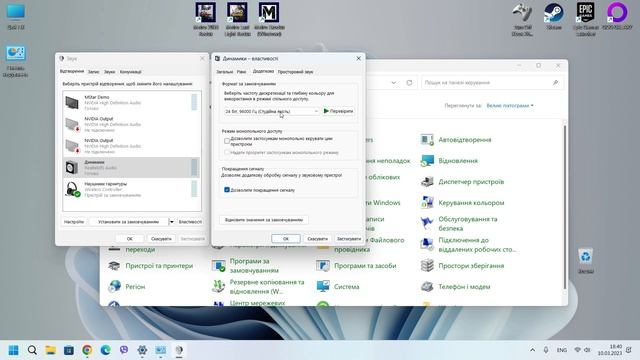Open the Програми за замовчуванням icon
Screen dimensions: 640x360
(x=218, y=266)
